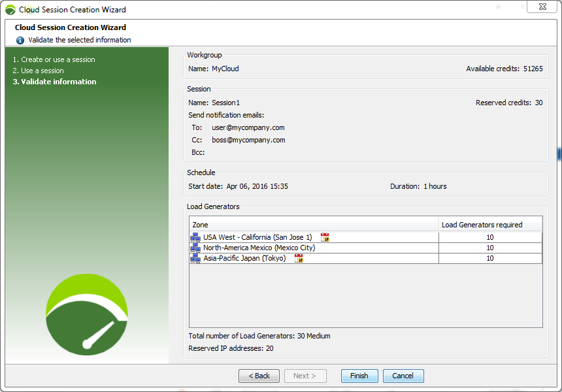Click the start date 'Apr 06, 2016 15:35'
This screenshot has width=562, height=392.
point(257,186)
